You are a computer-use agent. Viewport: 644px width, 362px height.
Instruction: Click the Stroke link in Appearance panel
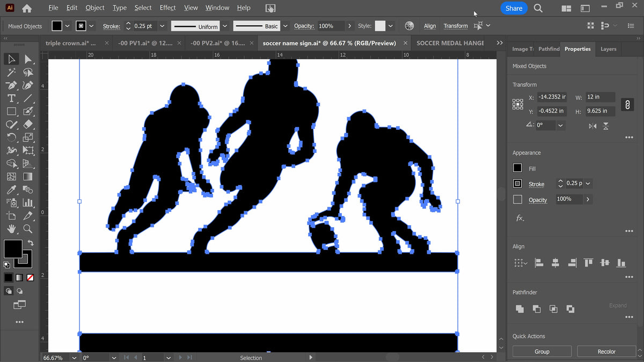(536, 184)
